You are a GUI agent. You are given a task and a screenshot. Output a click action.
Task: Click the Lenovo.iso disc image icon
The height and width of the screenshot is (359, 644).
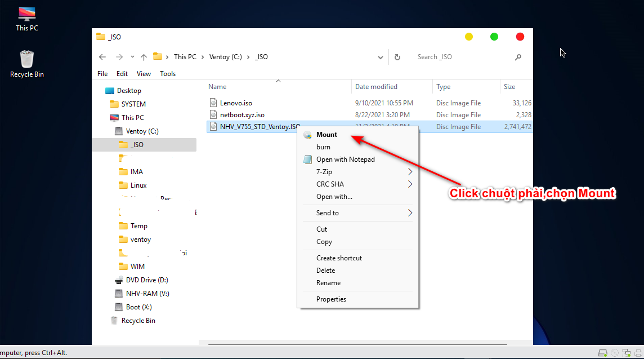[213, 103]
